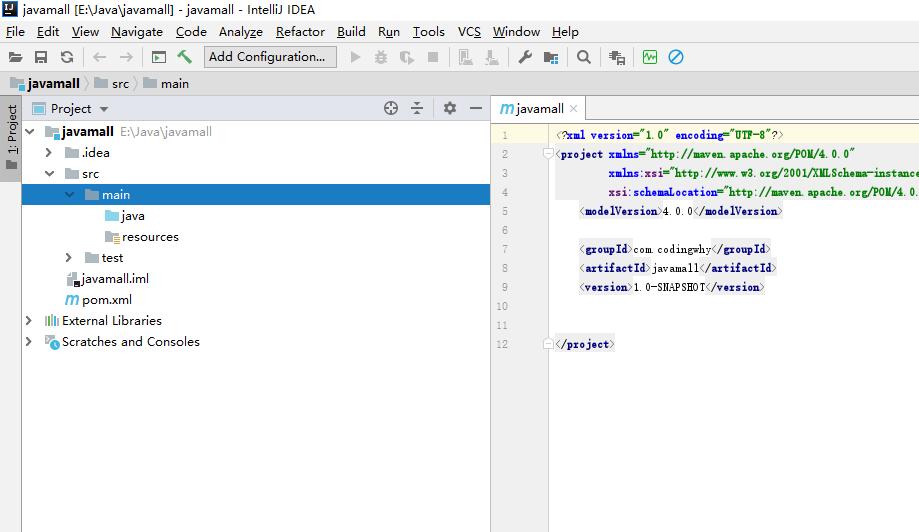Hide the Project panel with minus icon

point(476,108)
